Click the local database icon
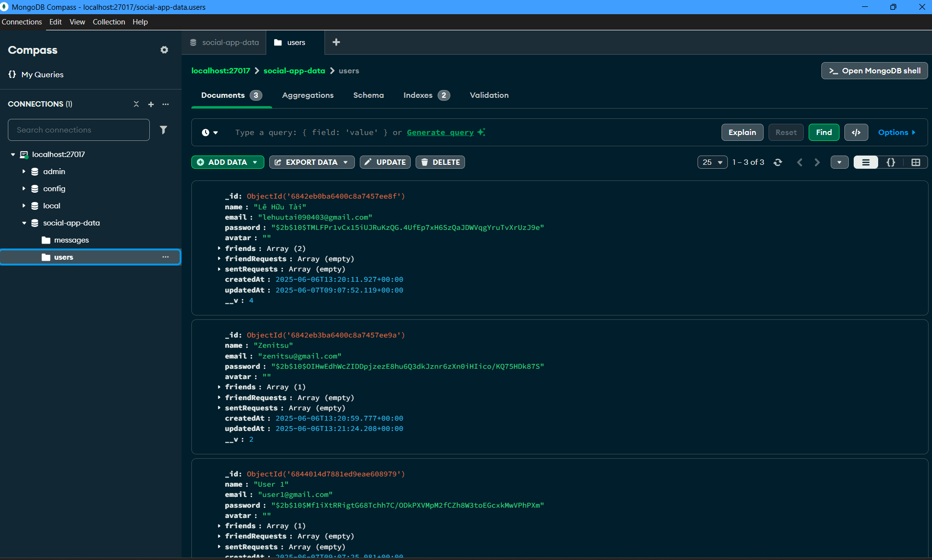The width and height of the screenshot is (932, 560). tap(35, 206)
